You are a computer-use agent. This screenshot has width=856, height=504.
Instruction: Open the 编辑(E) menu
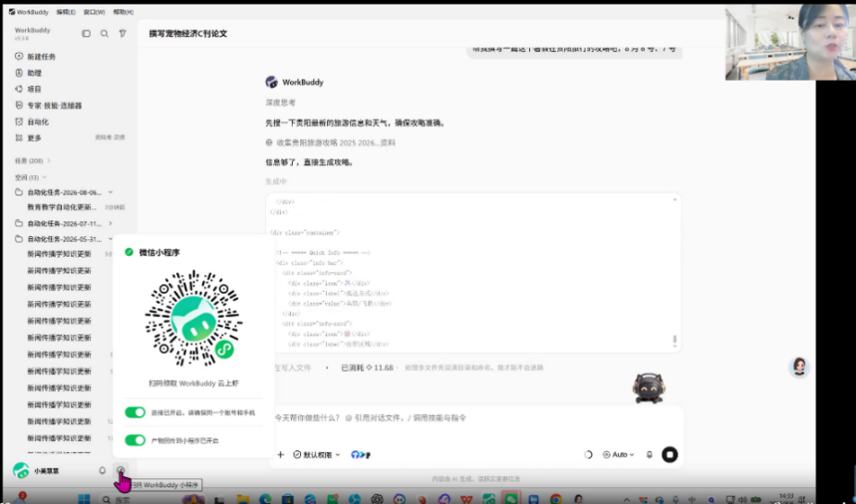66,11
